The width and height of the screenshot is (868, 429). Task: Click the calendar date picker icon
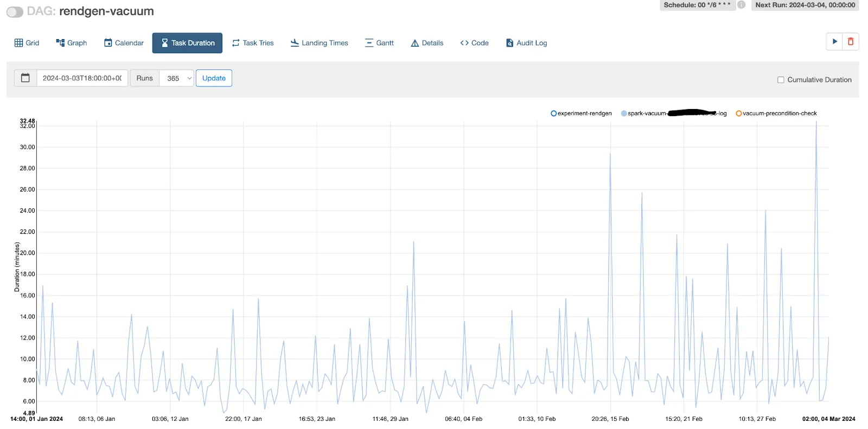25,78
